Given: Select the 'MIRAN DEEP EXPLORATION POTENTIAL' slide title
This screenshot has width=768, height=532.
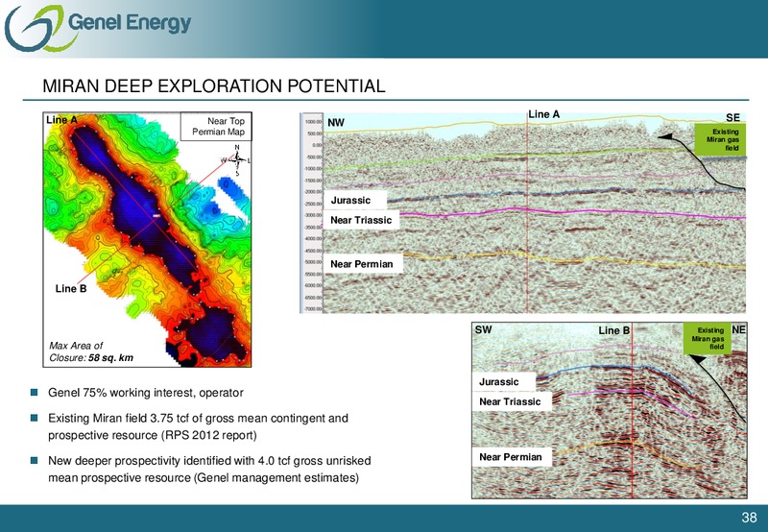Looking at the screenshot, I should pos(213,86).
